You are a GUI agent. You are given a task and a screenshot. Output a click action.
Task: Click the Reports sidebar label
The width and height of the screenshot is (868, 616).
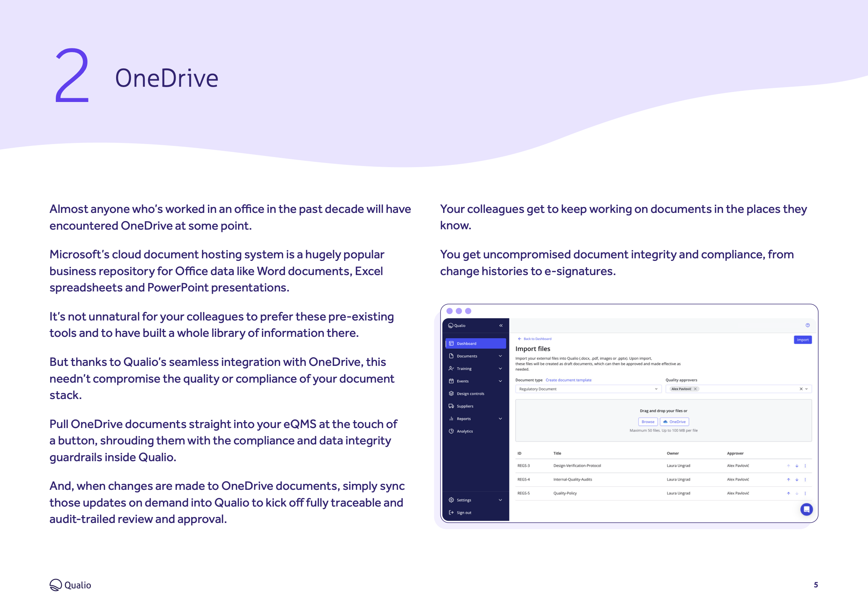pos(464,419)
